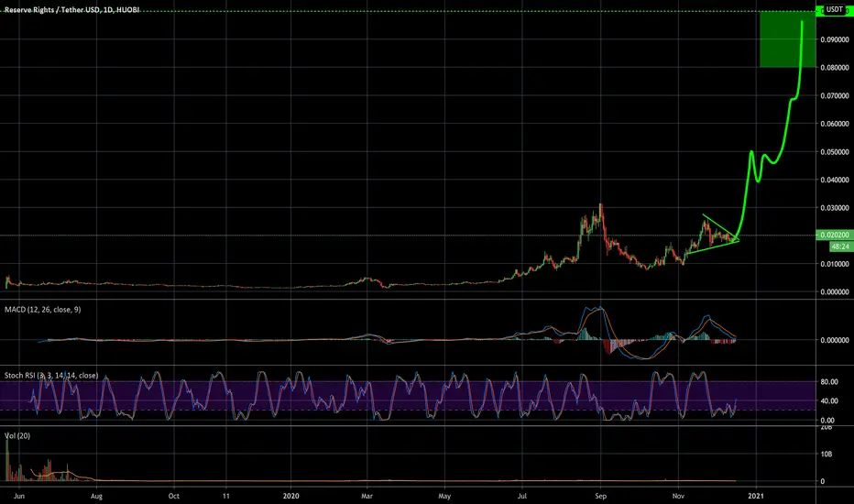This screenshot has height=504, width=854.
Task: Click the 0.010000 price axis label
Action: (835, 264)
